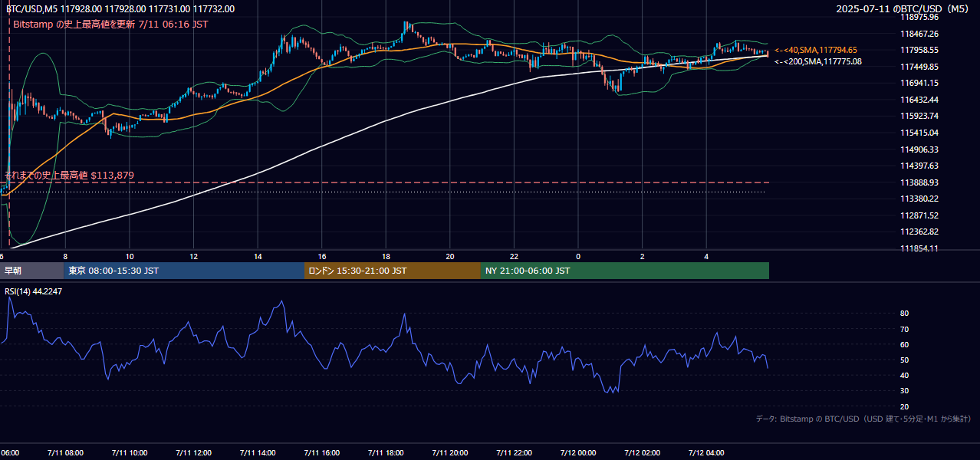Select the ロンドン 15:30-21:00 JST session bar
Screen dimensions: 980x460
pos(393,271)
